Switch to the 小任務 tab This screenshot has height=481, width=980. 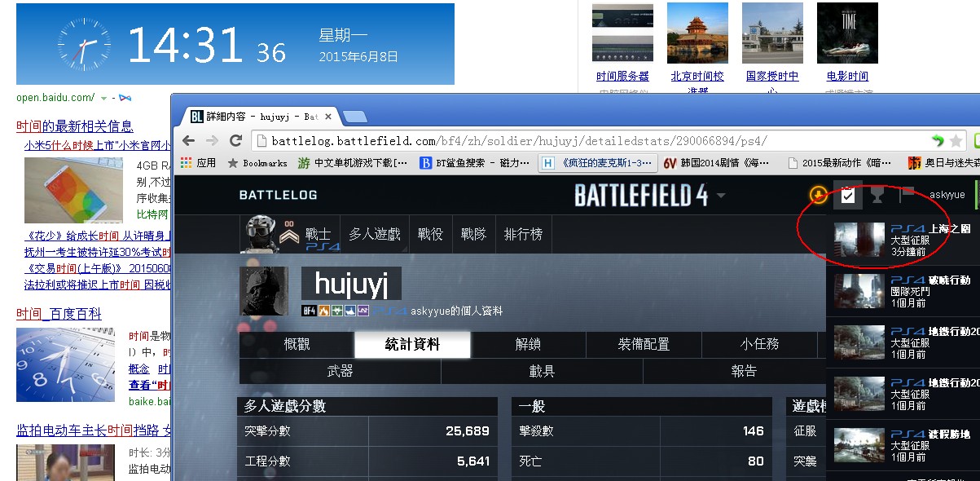(759, 345)
